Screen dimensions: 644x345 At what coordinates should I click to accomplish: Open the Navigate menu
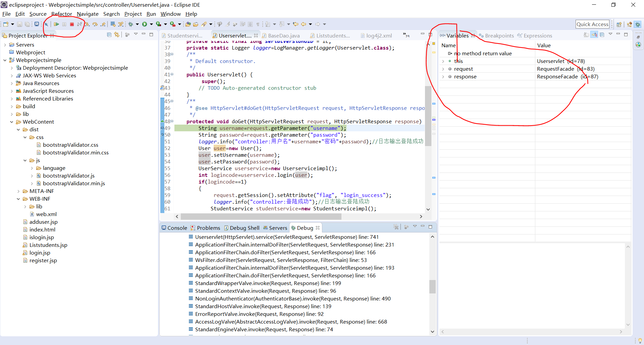point(88,14)
